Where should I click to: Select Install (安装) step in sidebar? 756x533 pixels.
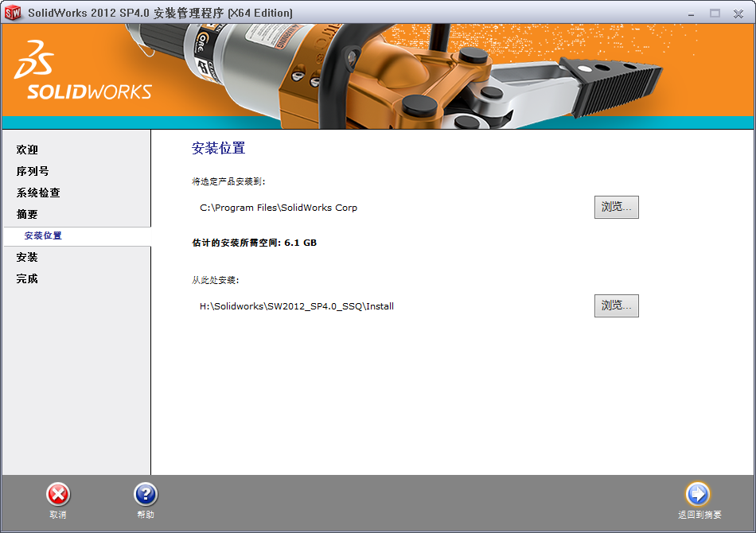point(27,257)
